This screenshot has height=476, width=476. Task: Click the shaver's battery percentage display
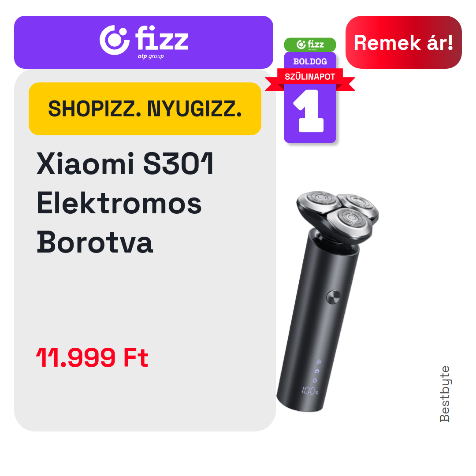[x=310, y=391]
